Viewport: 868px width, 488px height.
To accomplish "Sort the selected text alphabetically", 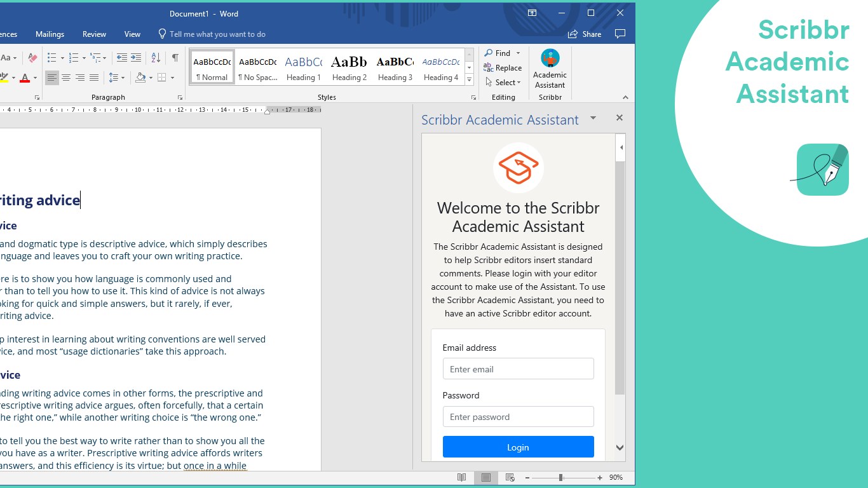I will [156, 58].
